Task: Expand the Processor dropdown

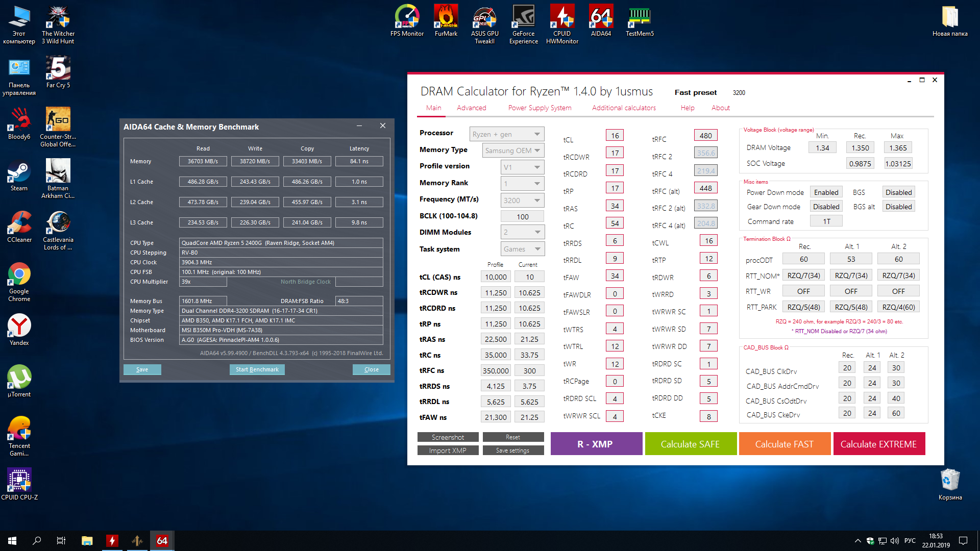Action: [x=506, y=134]
